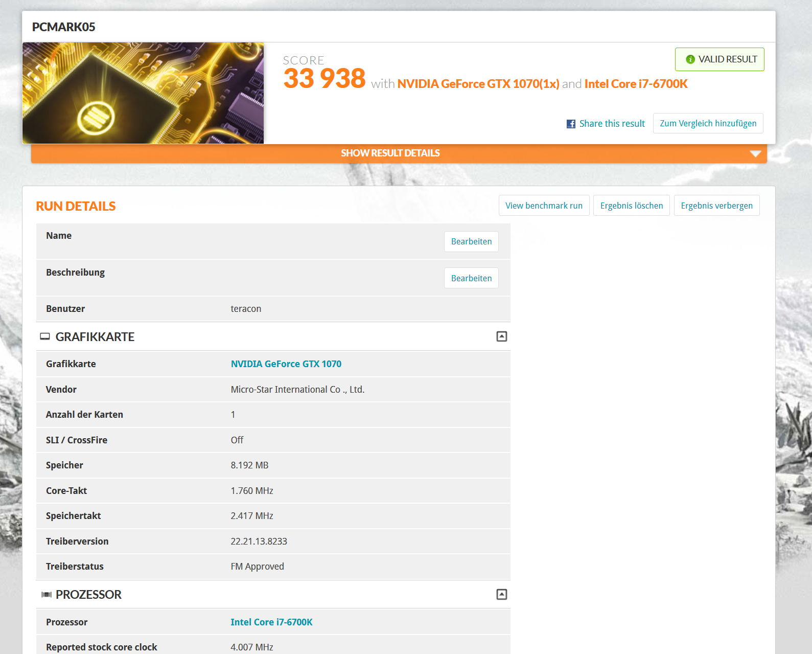Click the green info icon in Valid Result
812x654 pixels.
(x=690, y=59)
